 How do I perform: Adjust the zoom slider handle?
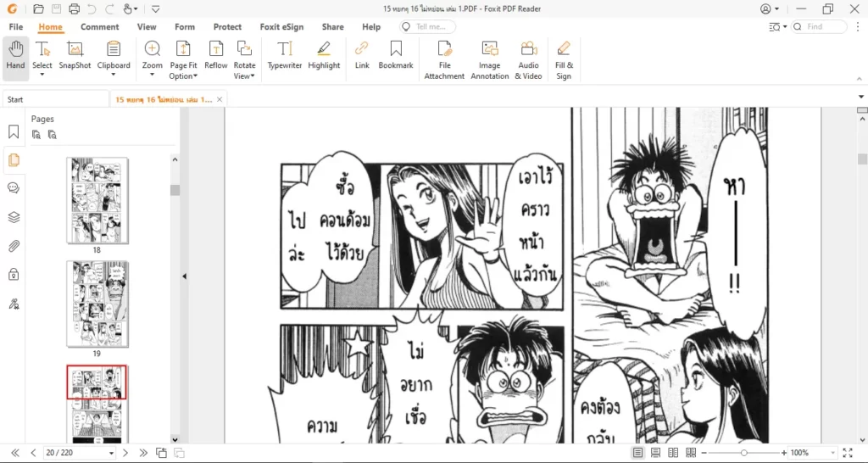coord(744,453)
